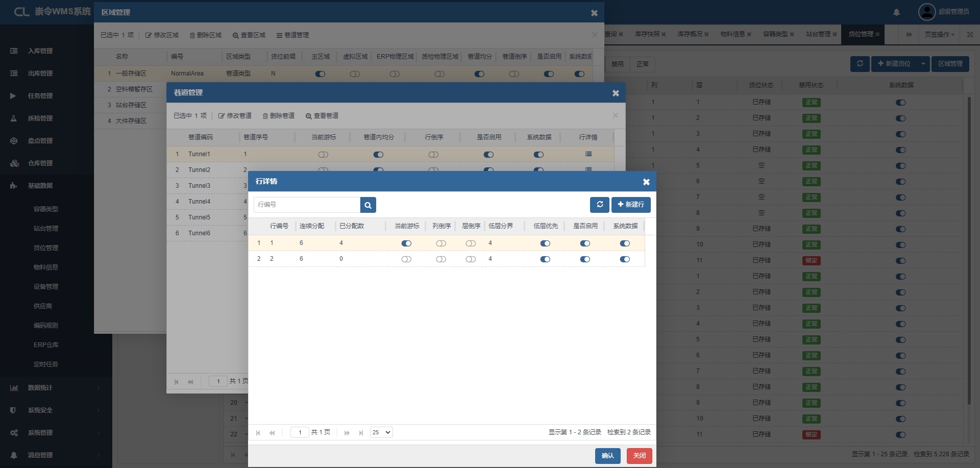Click 系统安全 shield icon
Viewport: 980px width, 468px height.
tap(13, 410)
